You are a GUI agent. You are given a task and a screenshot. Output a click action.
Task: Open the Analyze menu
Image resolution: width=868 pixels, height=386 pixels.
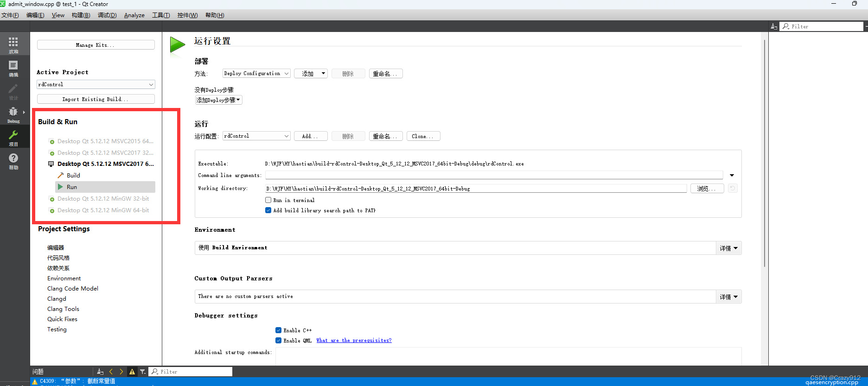[x=134, y=15]
